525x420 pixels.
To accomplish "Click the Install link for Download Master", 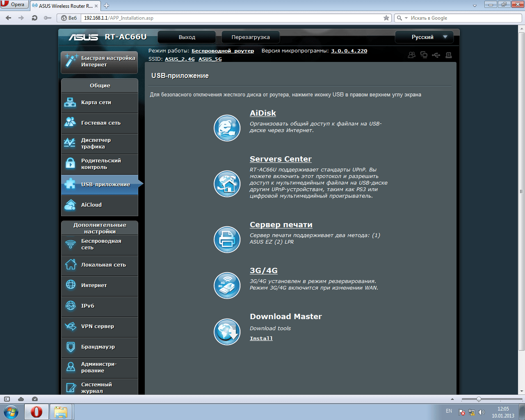I will (261, 338).
